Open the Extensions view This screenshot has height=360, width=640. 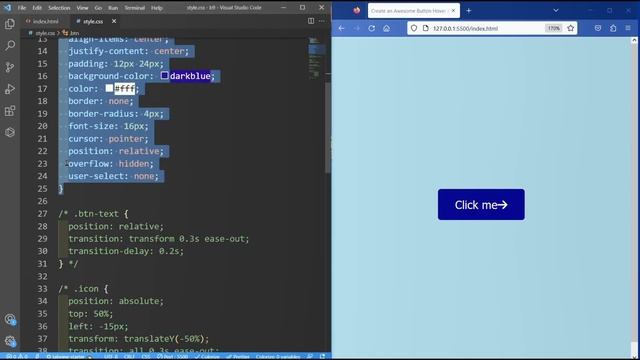click(x=10, y=111)
